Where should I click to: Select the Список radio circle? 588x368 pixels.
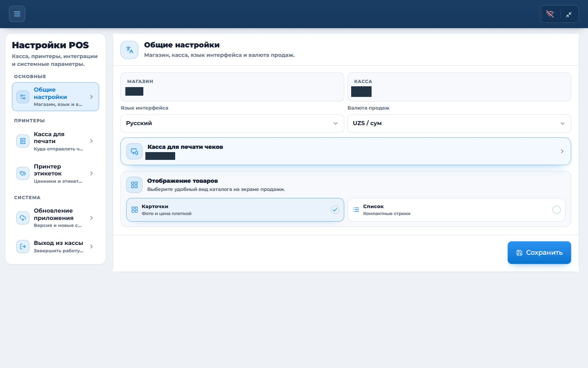click(x=557, y=210)
